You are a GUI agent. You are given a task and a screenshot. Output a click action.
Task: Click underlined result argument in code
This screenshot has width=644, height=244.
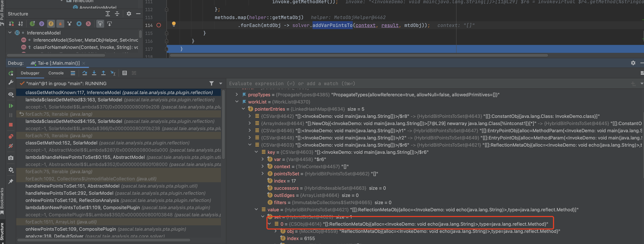pos(390,25)
